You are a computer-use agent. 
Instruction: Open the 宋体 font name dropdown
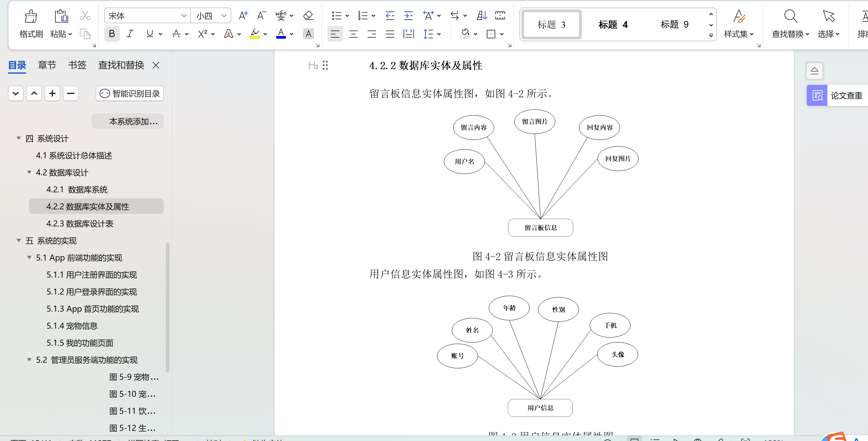[x=184, y=15]
